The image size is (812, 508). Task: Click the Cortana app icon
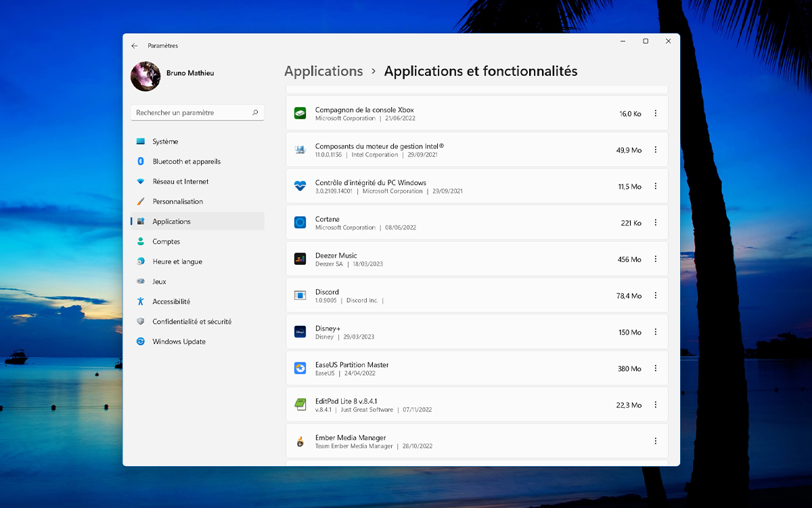[300, 222]
